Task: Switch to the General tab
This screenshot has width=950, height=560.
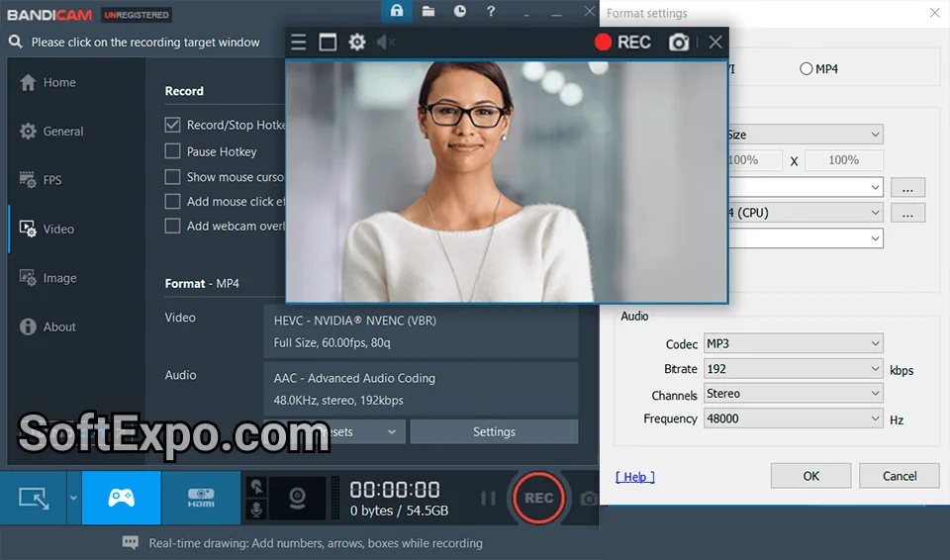Action: click(62, 132)
